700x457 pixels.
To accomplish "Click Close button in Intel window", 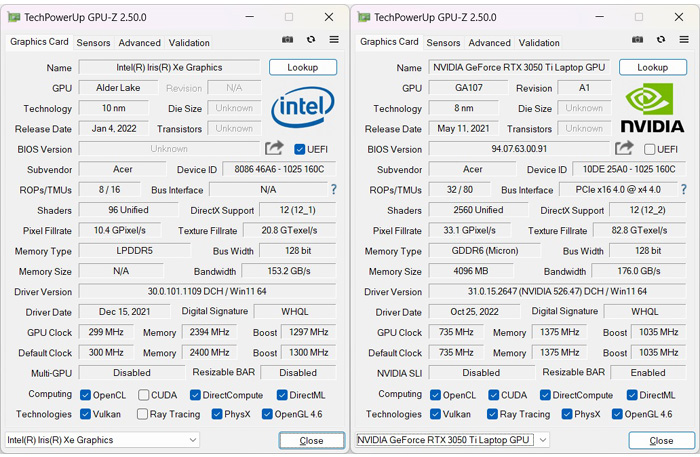I will click(x=312, y=440).
